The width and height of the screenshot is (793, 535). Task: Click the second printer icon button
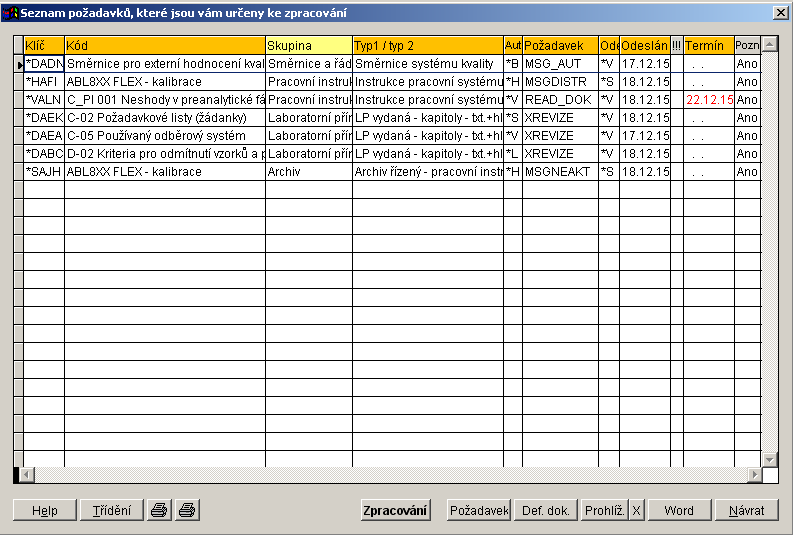[x=187, y=510]
